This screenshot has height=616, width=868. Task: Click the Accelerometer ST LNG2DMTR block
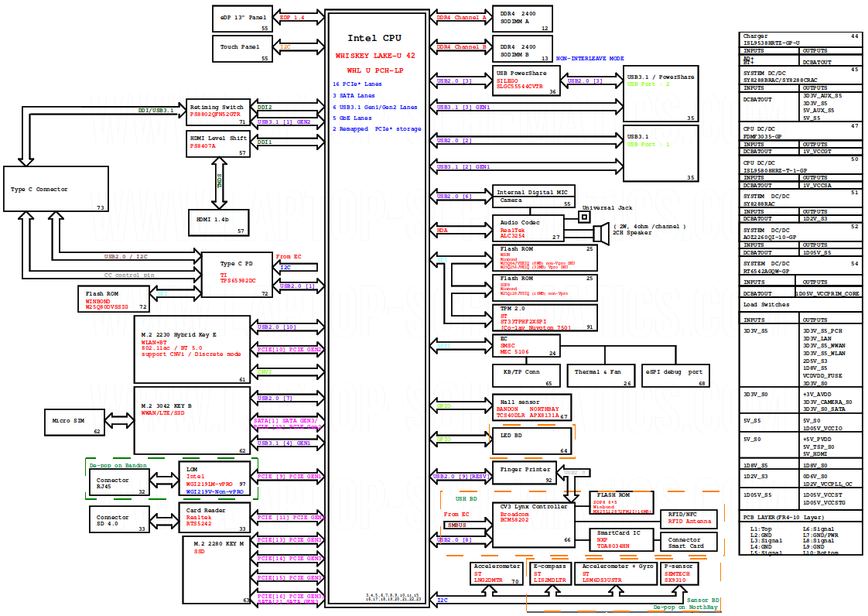pos(497,574)
